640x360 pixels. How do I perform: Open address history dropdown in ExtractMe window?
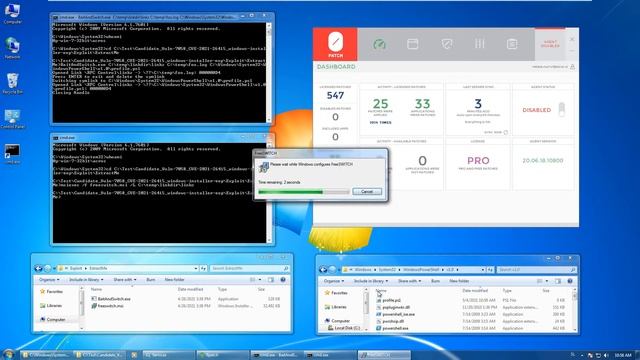[196, 268]
